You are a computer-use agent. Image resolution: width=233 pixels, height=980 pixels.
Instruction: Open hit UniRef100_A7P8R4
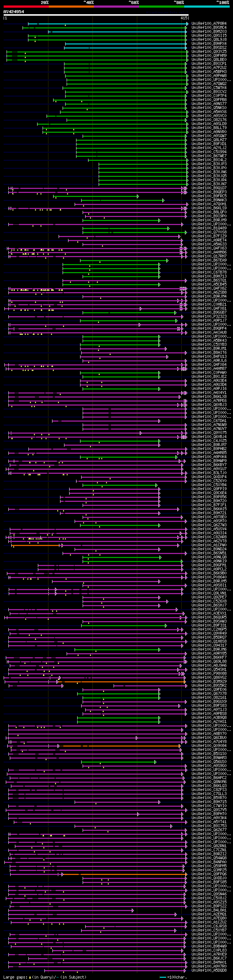click(x=209, y=24)
